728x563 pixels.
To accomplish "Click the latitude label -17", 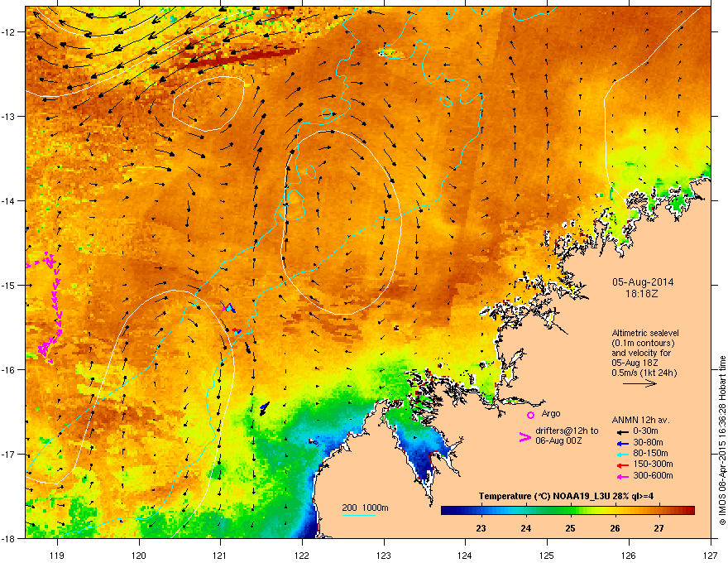I will (x=9, y=455).
